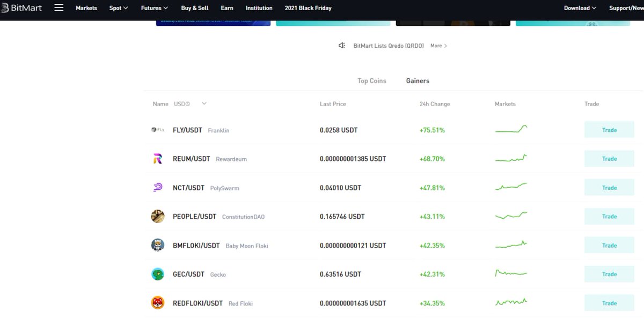Click the BMFLOKI/USDT pair name
Viewport: 644px width, 326px height.
pos(196,246)
